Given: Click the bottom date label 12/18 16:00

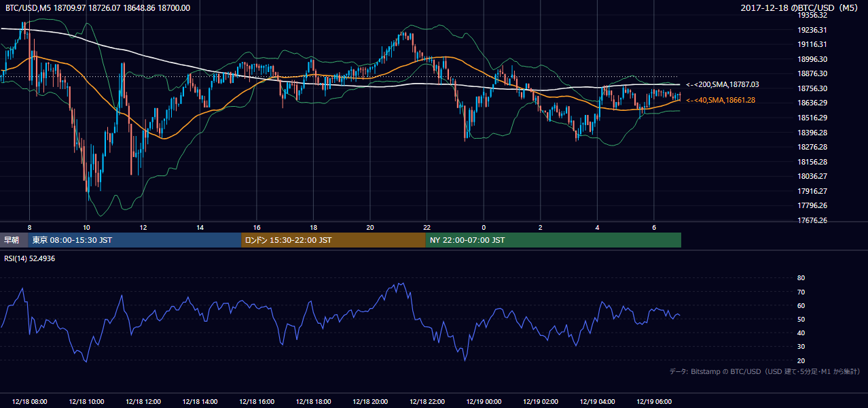Looking at the screenshot, I should tap(257, 401).
